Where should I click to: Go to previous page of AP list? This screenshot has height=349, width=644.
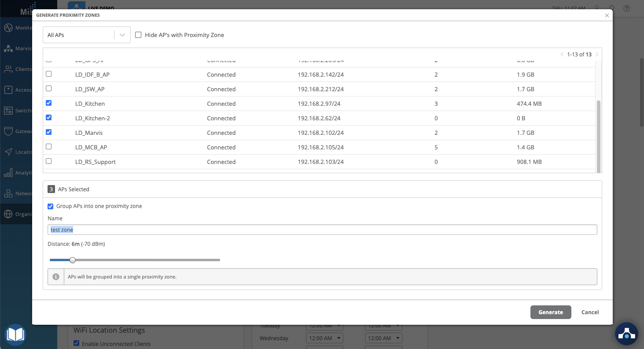(562, 55)
